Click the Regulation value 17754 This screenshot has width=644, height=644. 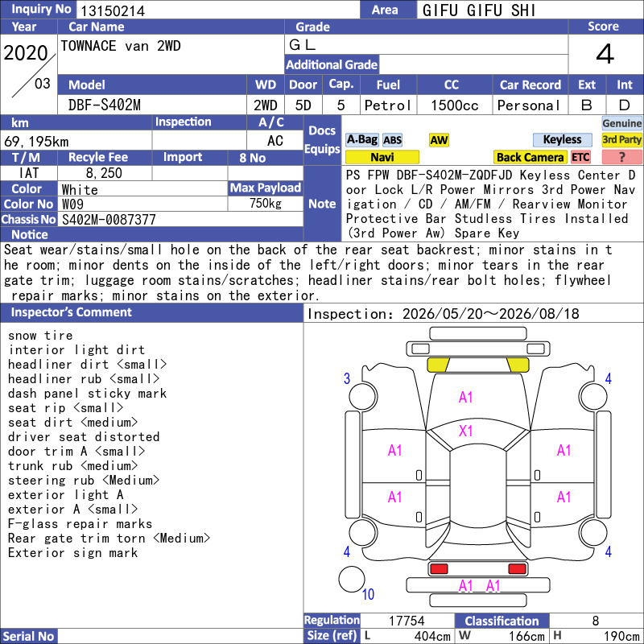click(407, 621)
